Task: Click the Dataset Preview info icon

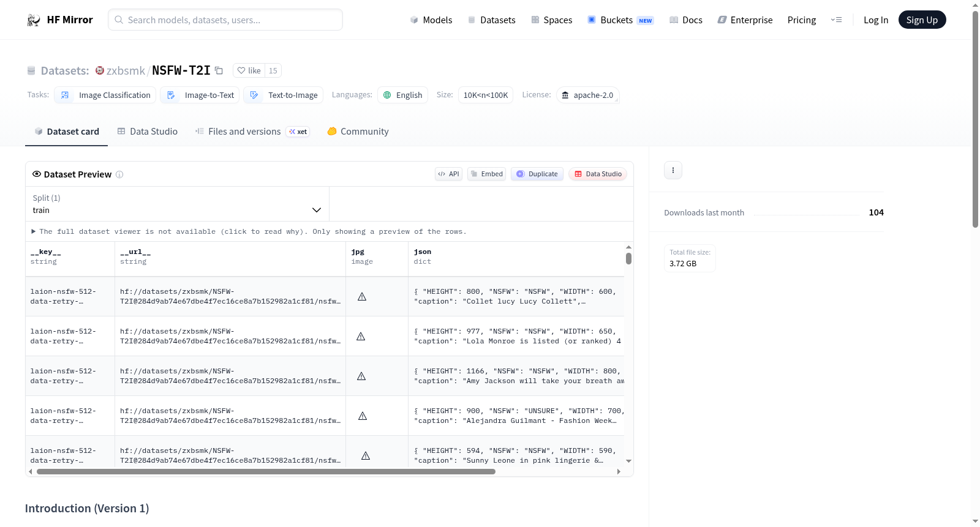Action: coord(119,174)
